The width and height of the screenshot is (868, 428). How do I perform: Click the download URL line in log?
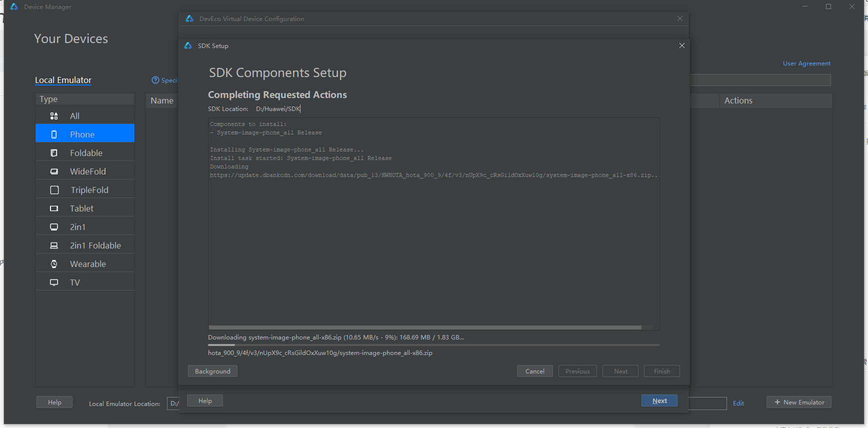(x=434, y=175)
